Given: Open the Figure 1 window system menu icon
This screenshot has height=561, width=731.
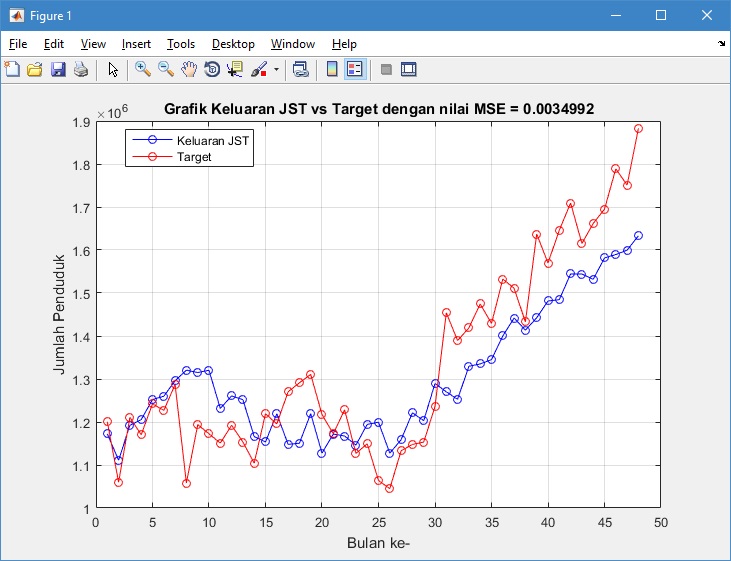Looking at the screenshot, I should [14, 15].
